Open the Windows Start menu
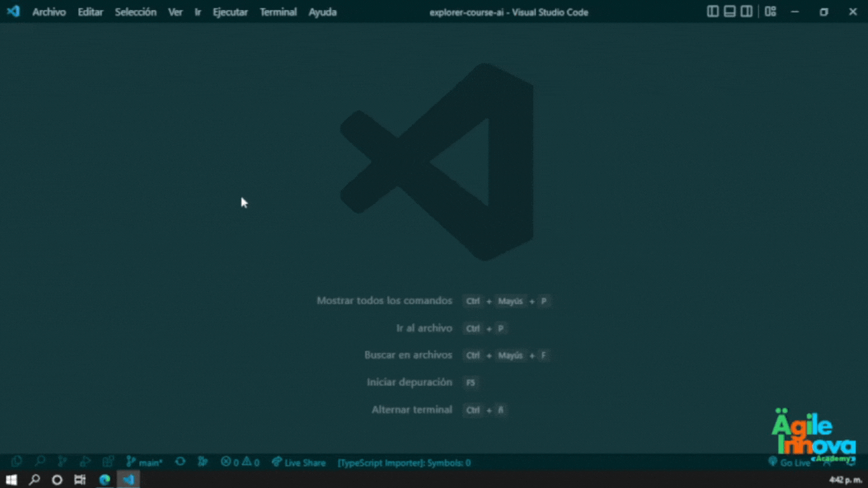Viewport: 868px width, 488px height. [x=11, y=480]
